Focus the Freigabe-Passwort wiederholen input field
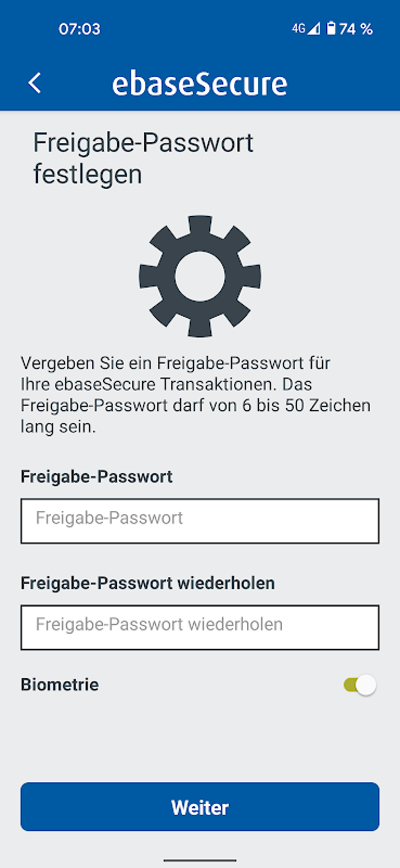This screenshot has height=868, width=400. tap(200, 627)
